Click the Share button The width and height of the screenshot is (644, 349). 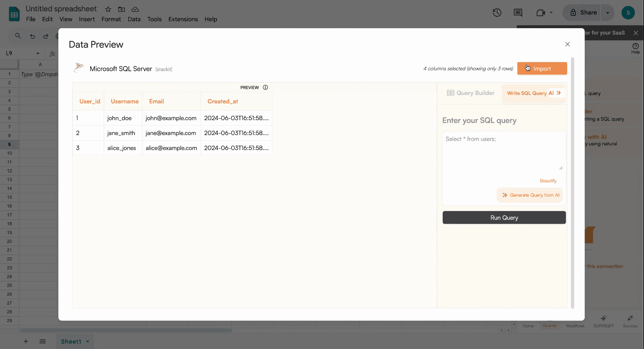click(584, 13)
